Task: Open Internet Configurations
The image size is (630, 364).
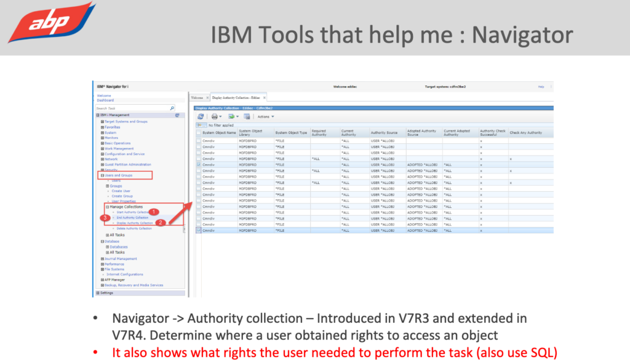Action: click(124, 274)
